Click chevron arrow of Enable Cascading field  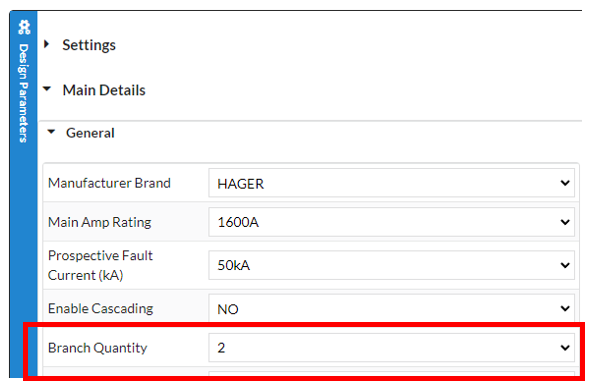[565, 308]
